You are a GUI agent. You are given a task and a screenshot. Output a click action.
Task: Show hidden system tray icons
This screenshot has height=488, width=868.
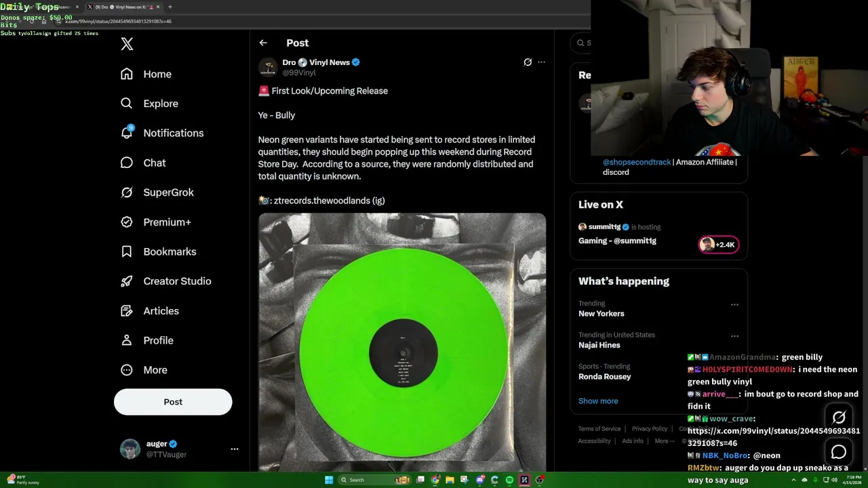(x=794, y=480)
